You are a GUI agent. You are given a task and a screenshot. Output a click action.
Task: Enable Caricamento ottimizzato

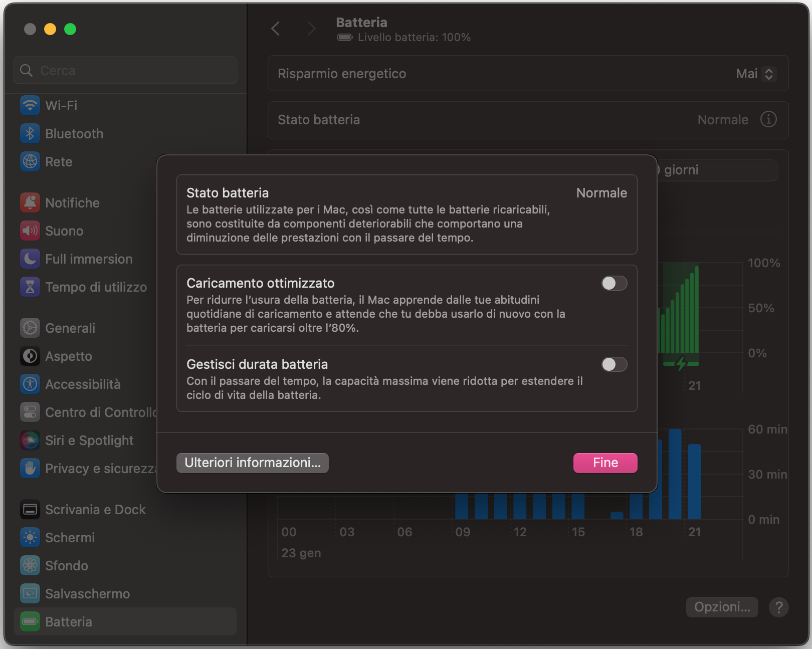click(x=614, y=283)
